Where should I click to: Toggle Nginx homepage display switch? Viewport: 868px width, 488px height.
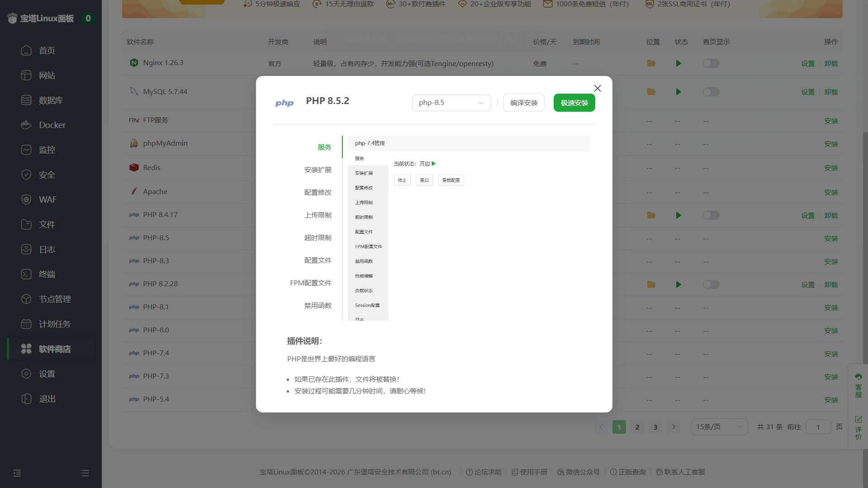click(x=711, y=63)
